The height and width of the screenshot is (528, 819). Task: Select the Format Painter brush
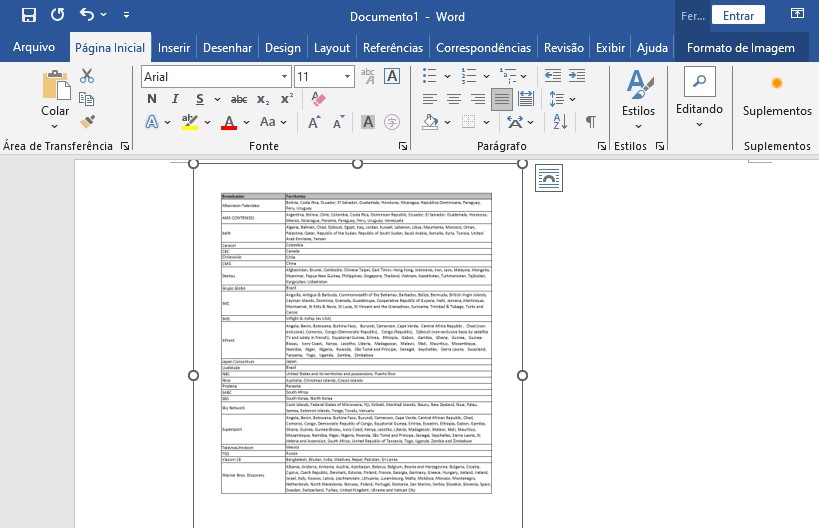point(87,122)
